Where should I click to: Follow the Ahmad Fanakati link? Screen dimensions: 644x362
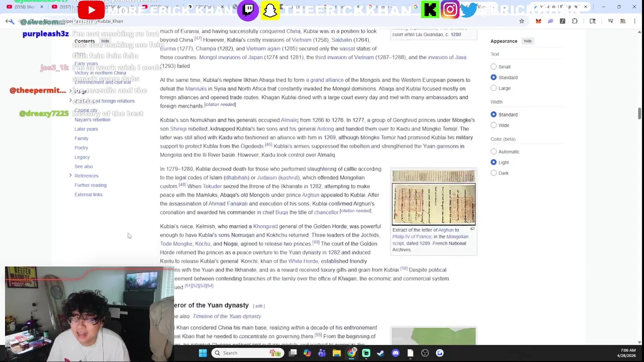coord(228,204)
